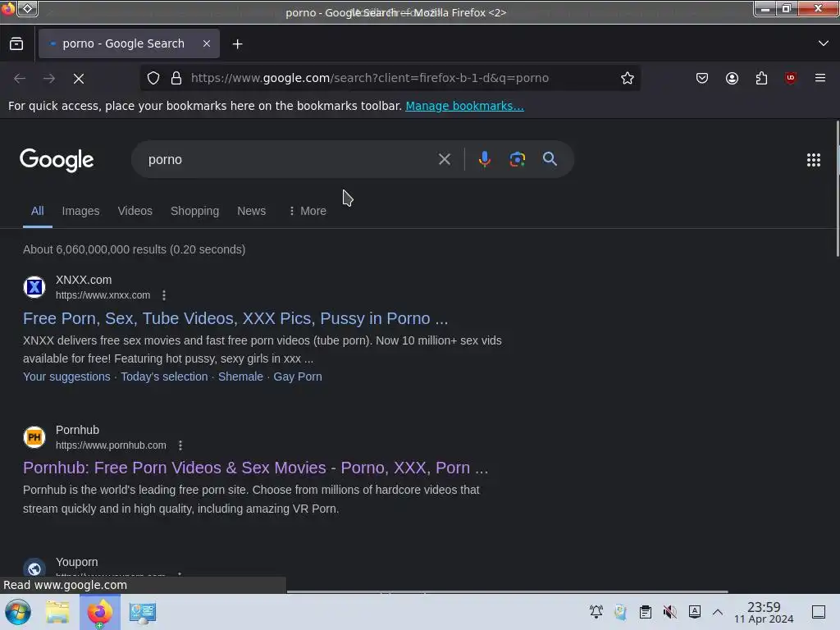Viewport: 840px width, 630px height.
Task: Open Pornhub result options menu
Action: point(180,445)
